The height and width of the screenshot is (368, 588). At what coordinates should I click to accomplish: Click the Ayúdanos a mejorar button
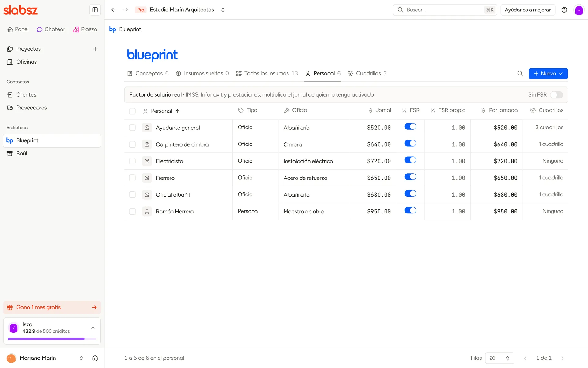pos(528,10)
